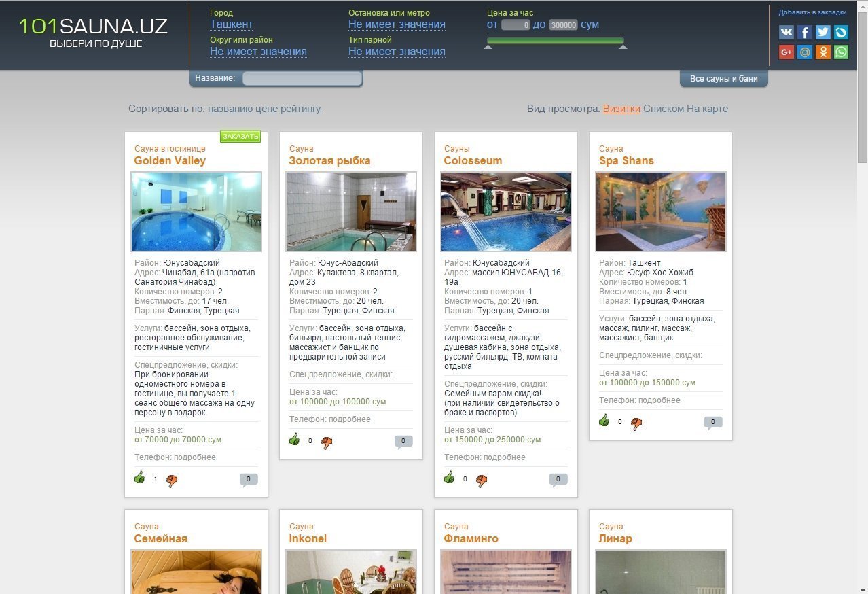868x594 pixels.
Task: Open the Colosseum title link
Action: click(473, 161)
